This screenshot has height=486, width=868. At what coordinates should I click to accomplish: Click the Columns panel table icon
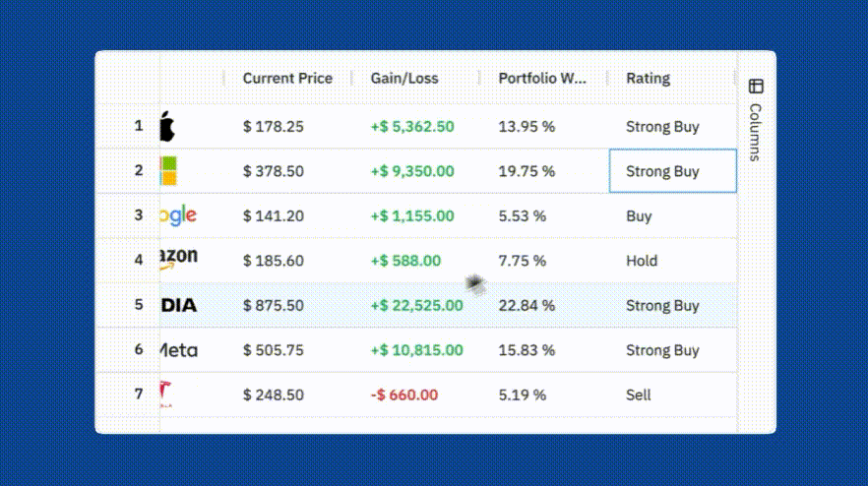(756, 87)
